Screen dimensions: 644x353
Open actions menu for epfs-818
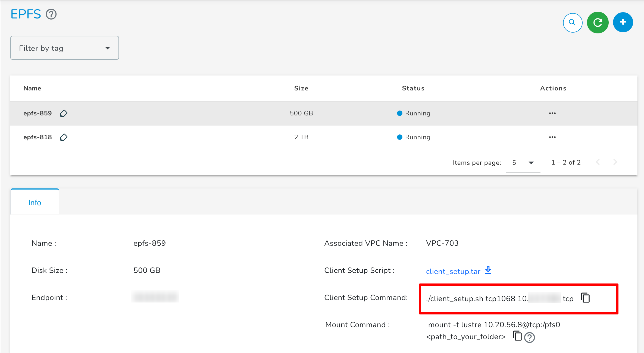[552, 137]
